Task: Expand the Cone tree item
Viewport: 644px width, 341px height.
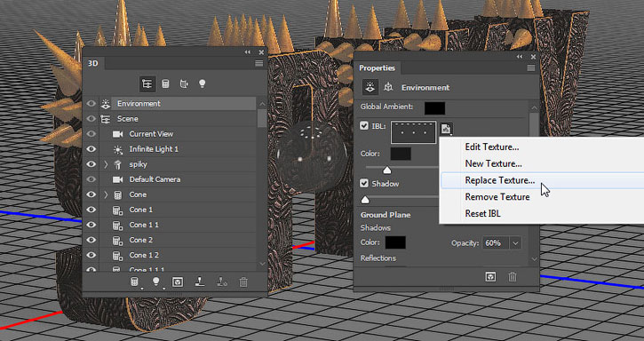Action: pyautogui.click(x=106, y=194)
